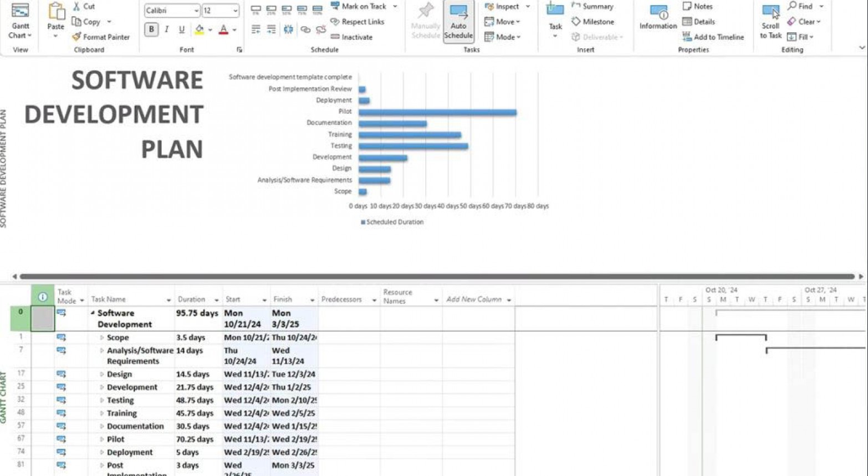
Task: Cut the selection with the scissors icon
Action: [77, 6]
